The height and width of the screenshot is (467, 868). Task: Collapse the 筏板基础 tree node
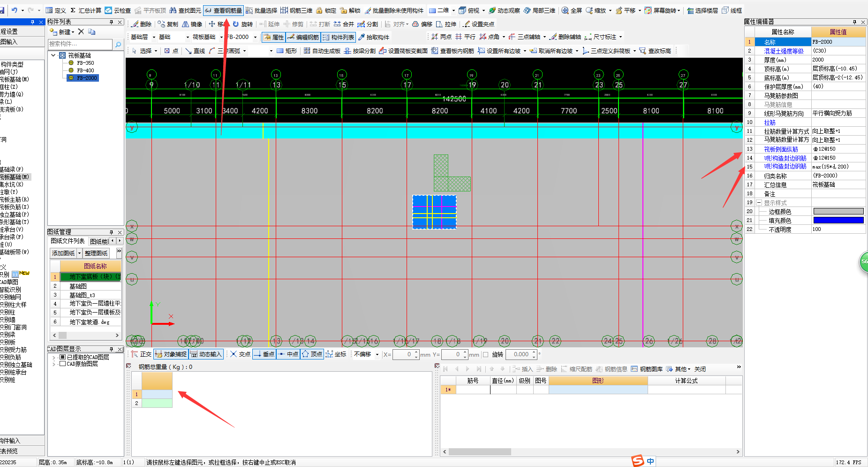53,55
